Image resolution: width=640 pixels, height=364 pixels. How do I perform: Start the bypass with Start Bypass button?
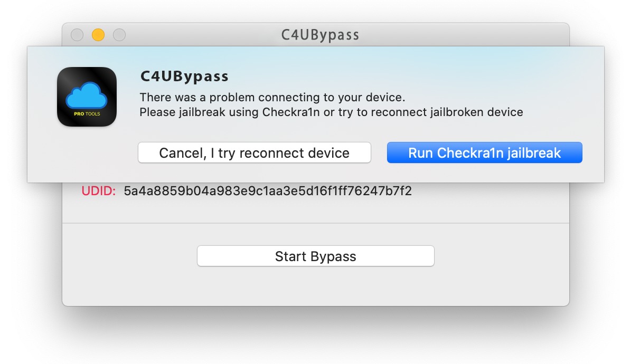[x=316, y=256]
